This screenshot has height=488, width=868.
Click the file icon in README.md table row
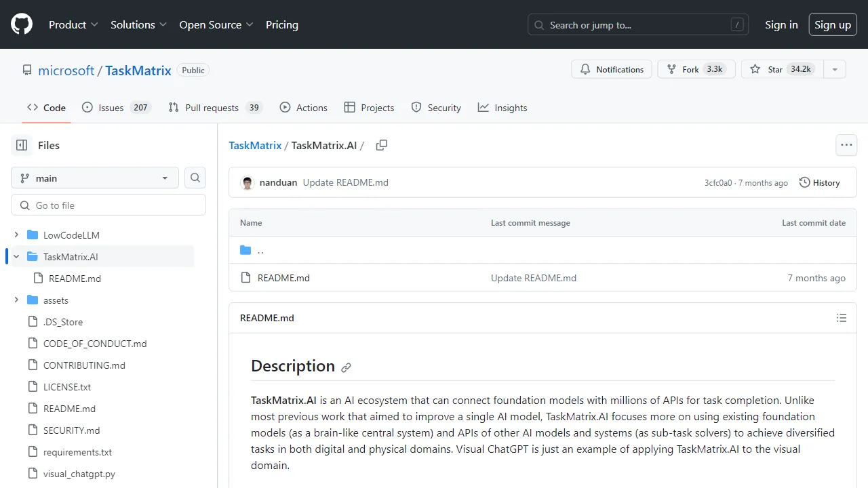(x=245, y=278)
